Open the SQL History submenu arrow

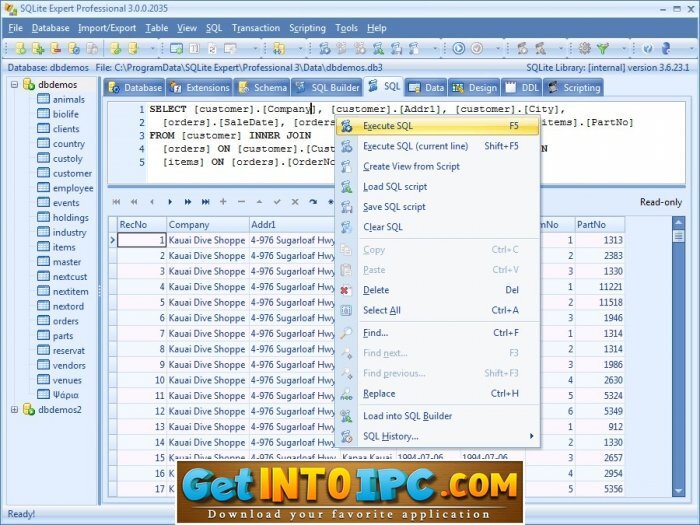(x=531, y=436)
